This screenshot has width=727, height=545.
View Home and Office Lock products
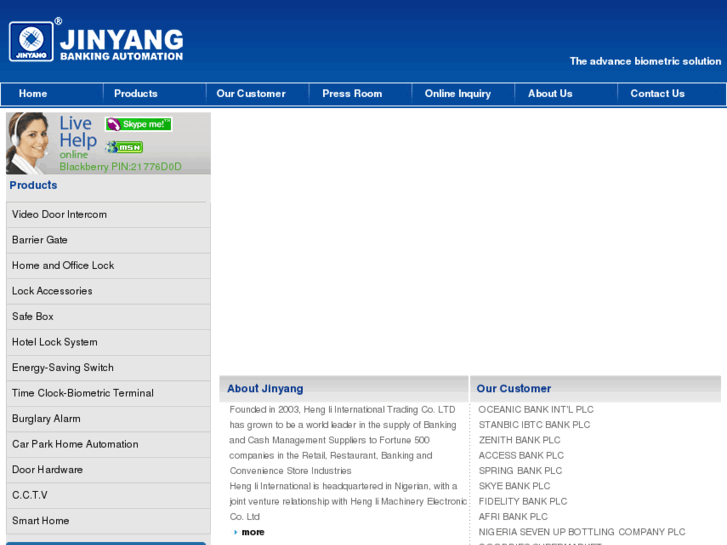(x=108, y=266)
